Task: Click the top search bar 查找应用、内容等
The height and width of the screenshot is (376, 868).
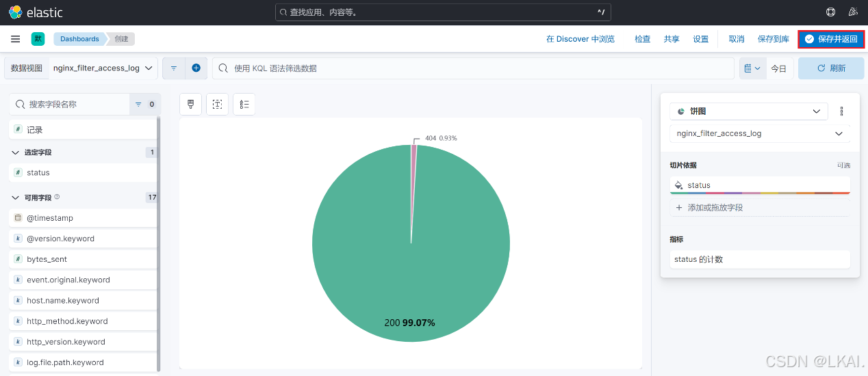Action: pos(443,12)
